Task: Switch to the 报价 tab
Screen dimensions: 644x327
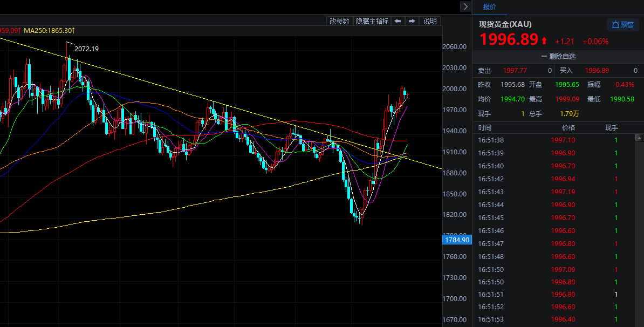Action: pyautogui.click(x=490, y=7)
